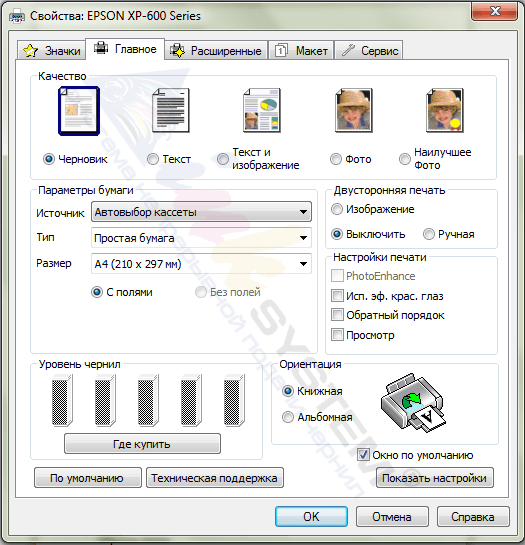Select Текст и изображение radio button

223,159
